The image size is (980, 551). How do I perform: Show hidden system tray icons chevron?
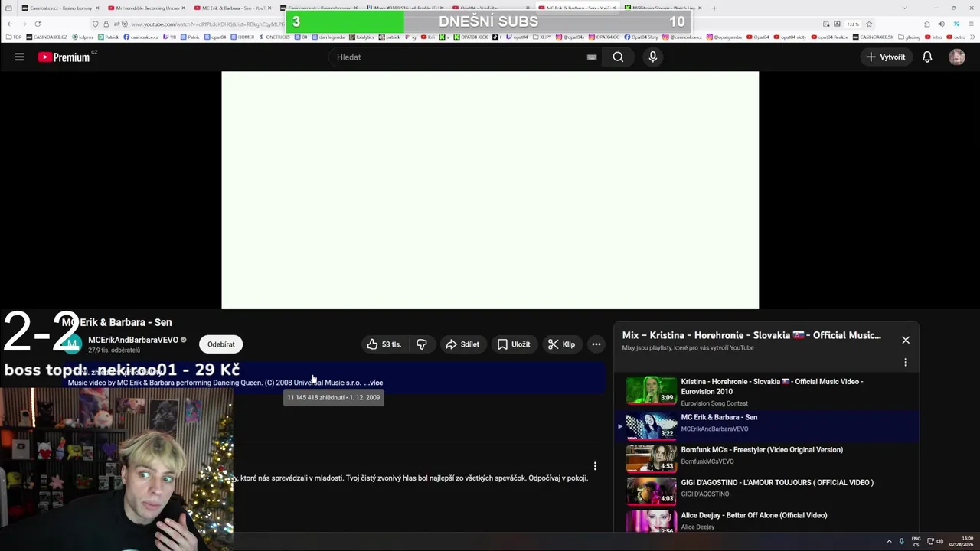point(889,542)
